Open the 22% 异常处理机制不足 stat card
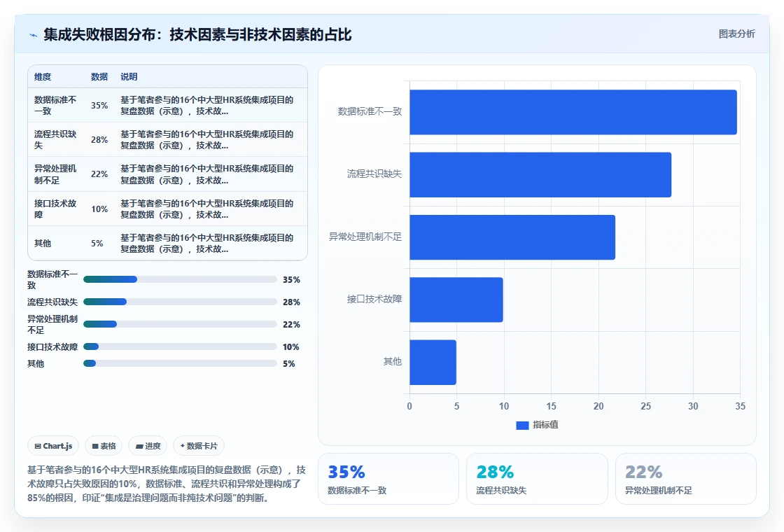 [x=686, y=479]
